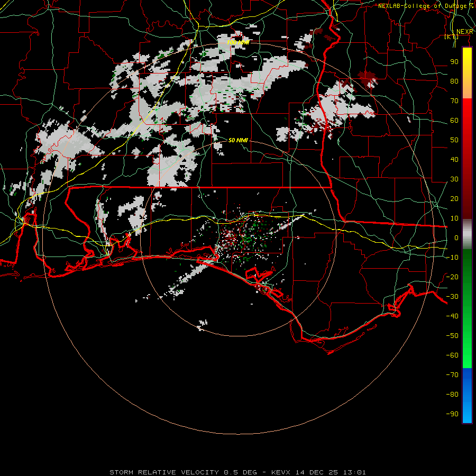Click the "-80" value on the velocity scale

pyautogui.click(x=452, y=395)
